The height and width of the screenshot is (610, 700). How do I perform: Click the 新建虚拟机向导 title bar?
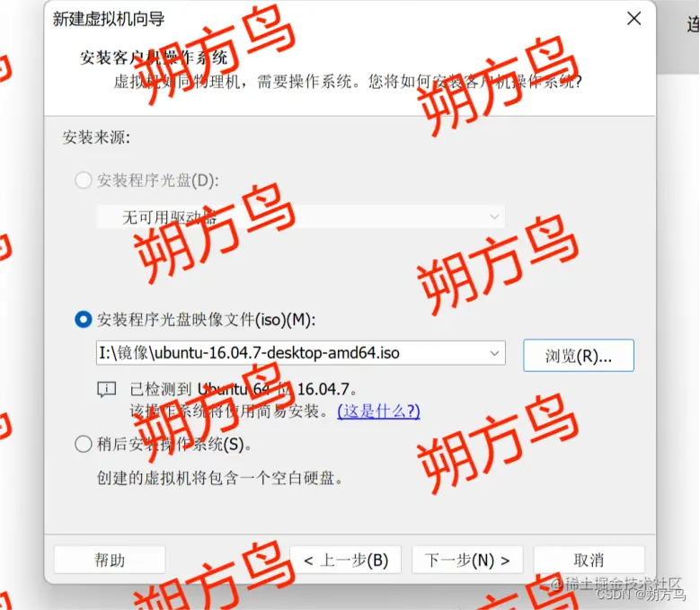tap(109, 19)
